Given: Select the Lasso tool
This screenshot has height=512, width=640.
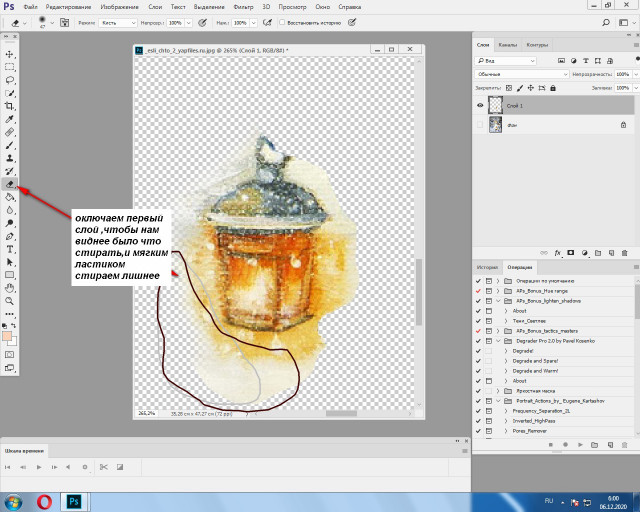Looking at the screenshot, I should point(10,79).
